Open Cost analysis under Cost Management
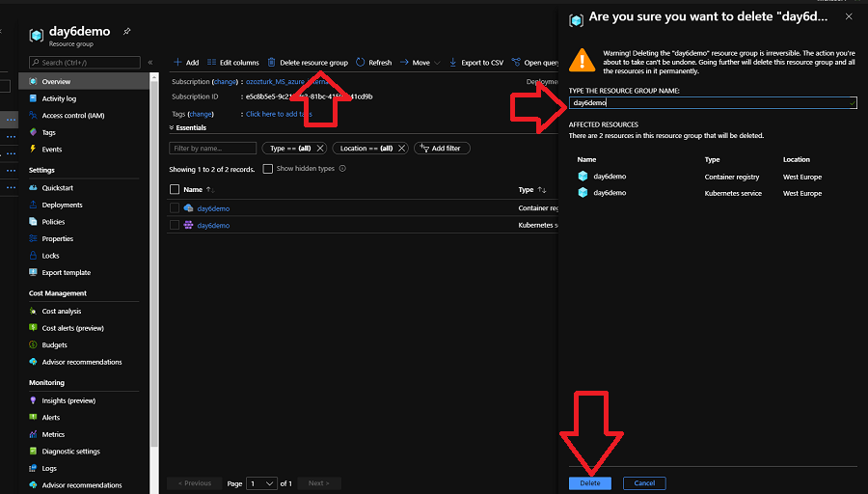868x494 pixels. click(x=62, y=312)
